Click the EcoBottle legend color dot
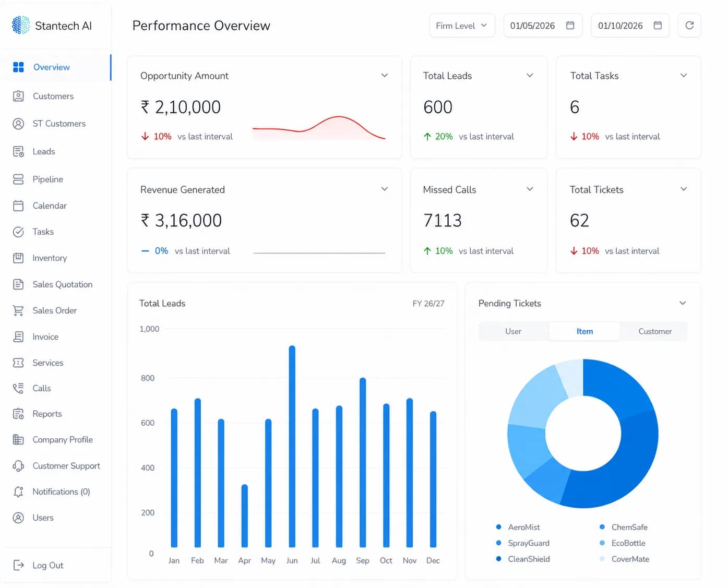The width and height of the screenshot is (728, 588). tap(602, 543)
